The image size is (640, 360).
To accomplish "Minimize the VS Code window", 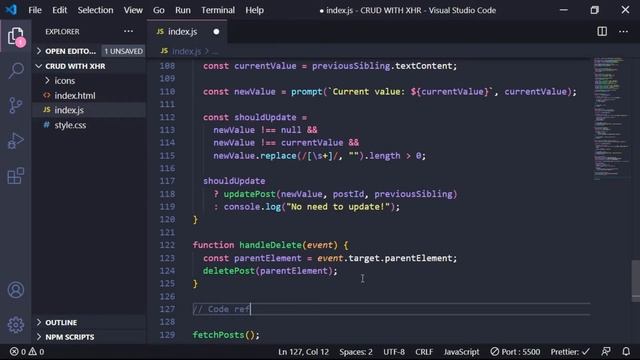I will 564,10.
